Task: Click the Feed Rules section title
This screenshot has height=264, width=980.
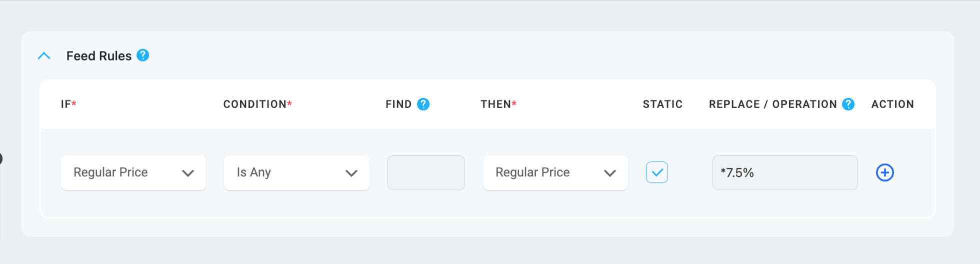Action: (x=99, y=56)
